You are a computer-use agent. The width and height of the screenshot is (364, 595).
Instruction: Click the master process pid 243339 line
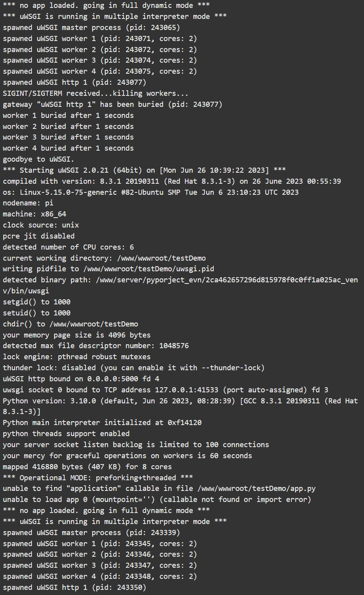[x=91, y=533]
